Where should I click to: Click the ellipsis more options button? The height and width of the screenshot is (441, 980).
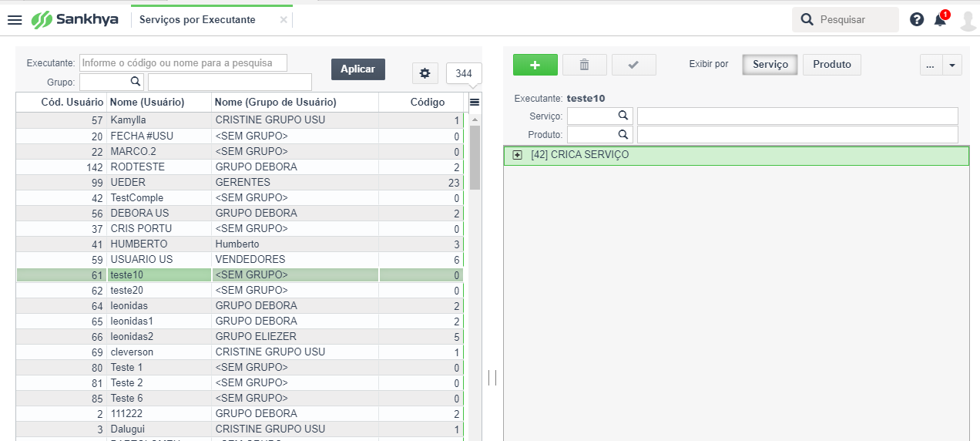[x=931, y=65]
